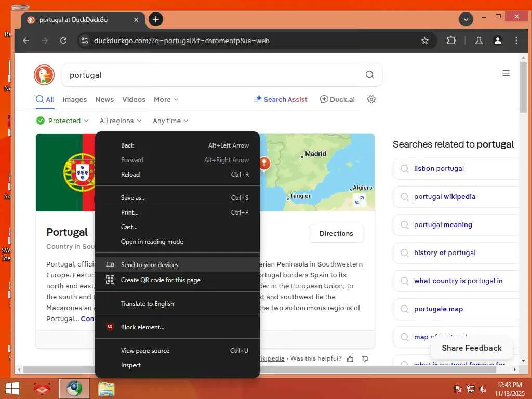
Task: Click the Chromium taskbar icon
Action: point(74,389)
